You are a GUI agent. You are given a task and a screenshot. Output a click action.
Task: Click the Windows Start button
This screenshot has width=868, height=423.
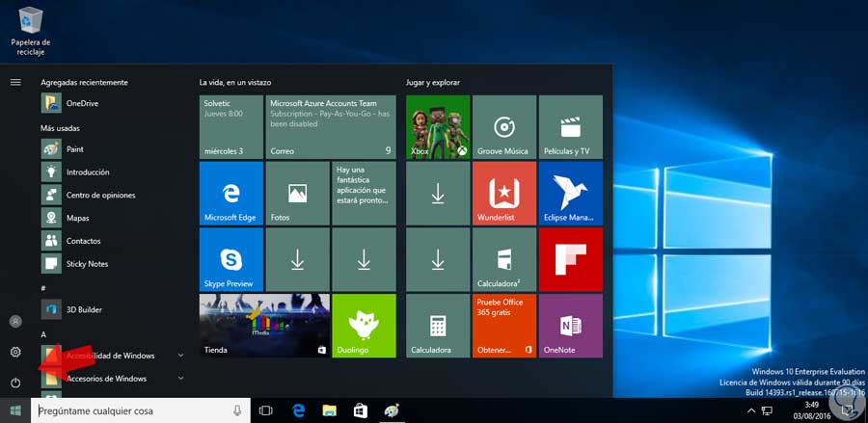coord(15,410)
